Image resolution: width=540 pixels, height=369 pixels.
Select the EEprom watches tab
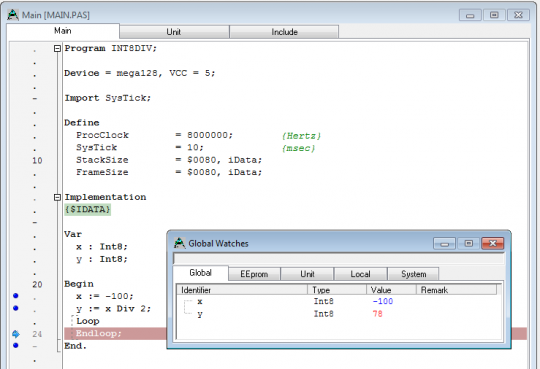click(x=254, y=274)
